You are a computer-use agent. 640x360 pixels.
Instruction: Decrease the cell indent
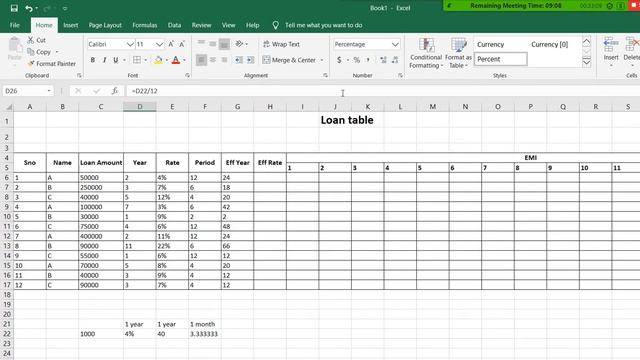pos(239,60)
